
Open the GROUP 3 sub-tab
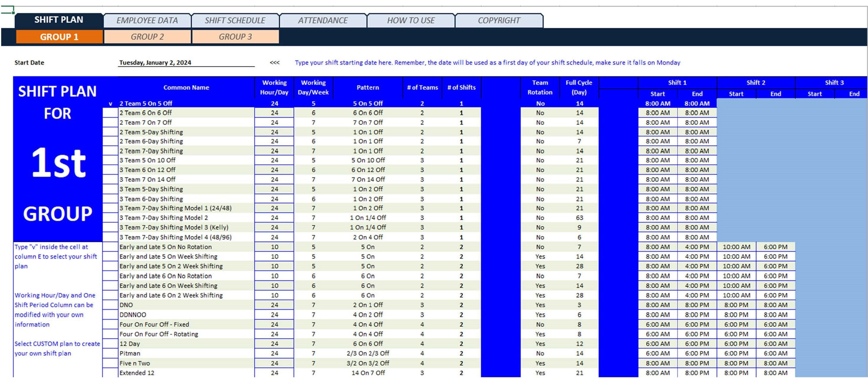235,37
